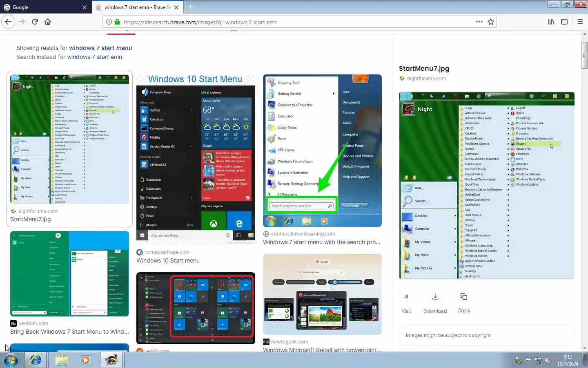This screenshot has height=368, width=588.
Task: Open Windows Explorer folder on taskbar
Action: (61, 360)
